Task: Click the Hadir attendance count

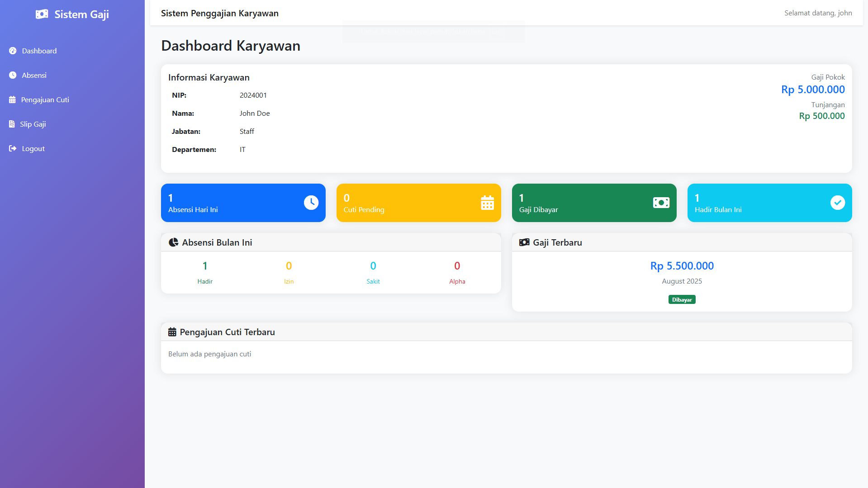Action: [205, 266]
